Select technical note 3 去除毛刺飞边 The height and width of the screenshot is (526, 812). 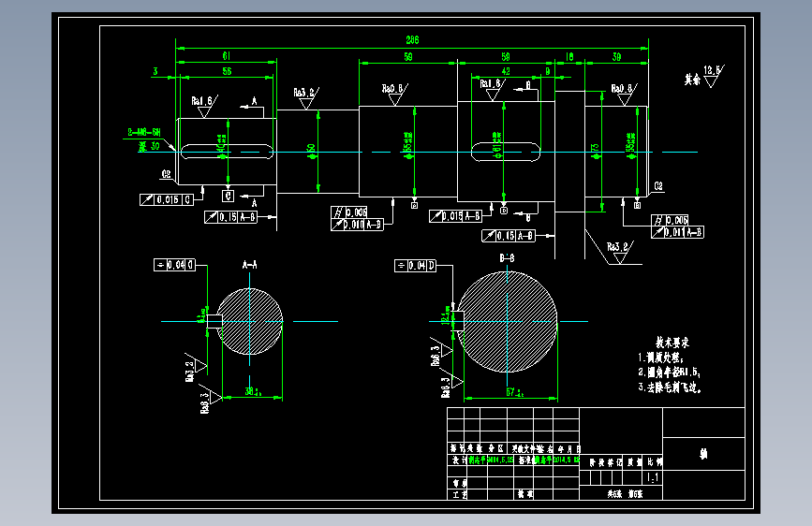(670, 387)
